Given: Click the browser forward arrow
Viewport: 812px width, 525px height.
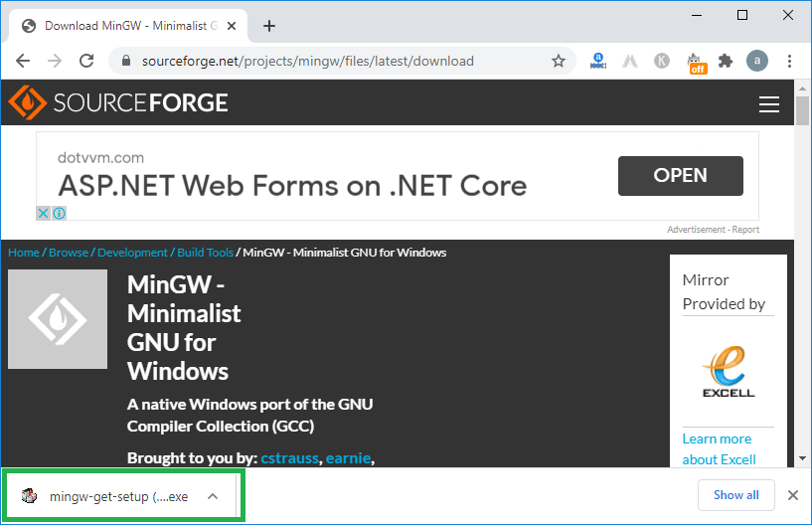Looking at the screenshot, I should (55, 62).
